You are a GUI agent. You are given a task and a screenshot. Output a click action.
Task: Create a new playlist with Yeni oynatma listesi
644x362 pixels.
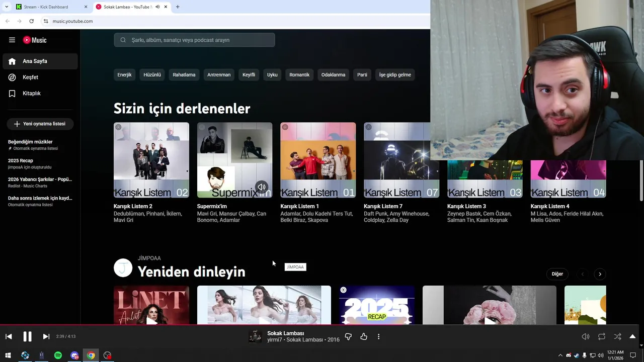pos(40,124)
